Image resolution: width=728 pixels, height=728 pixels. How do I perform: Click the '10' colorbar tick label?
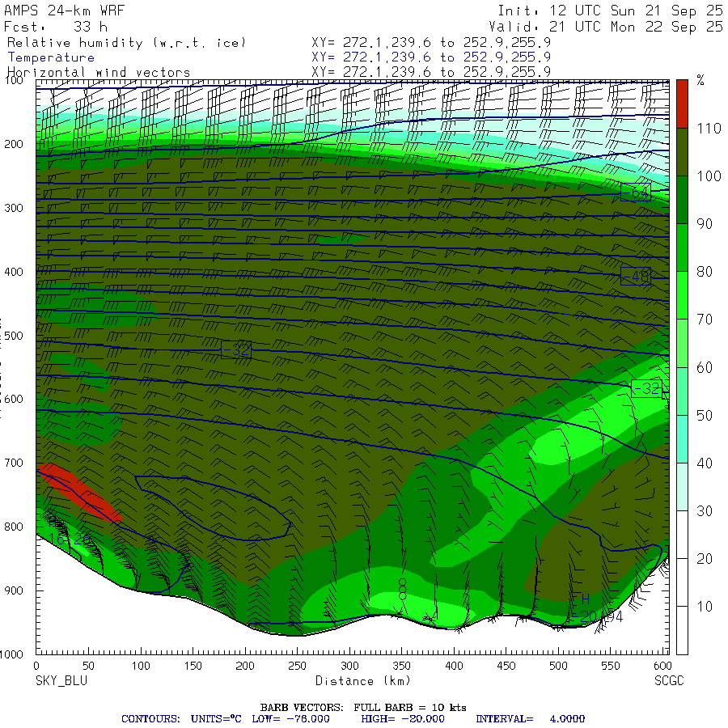pyautogui.click(x=705, y=607)
